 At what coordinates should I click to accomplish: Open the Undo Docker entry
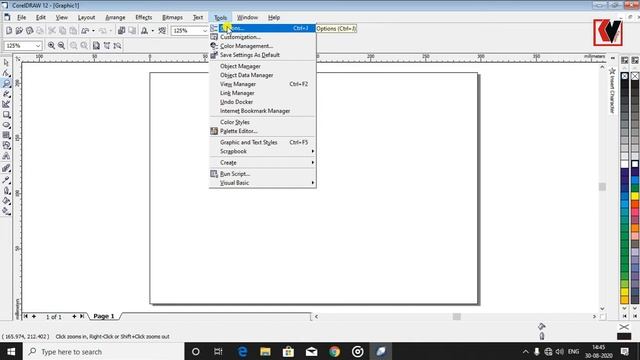coord(263,102)
